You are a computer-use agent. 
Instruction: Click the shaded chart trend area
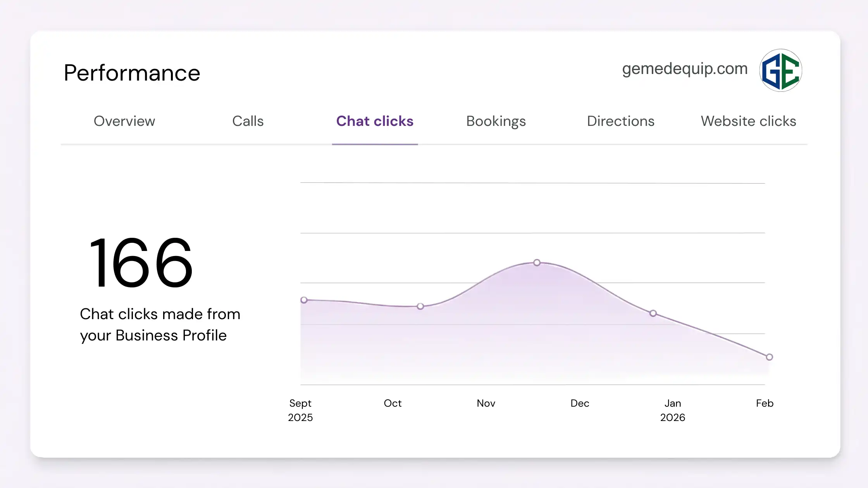pyautogui.click(x=504, y=341)
